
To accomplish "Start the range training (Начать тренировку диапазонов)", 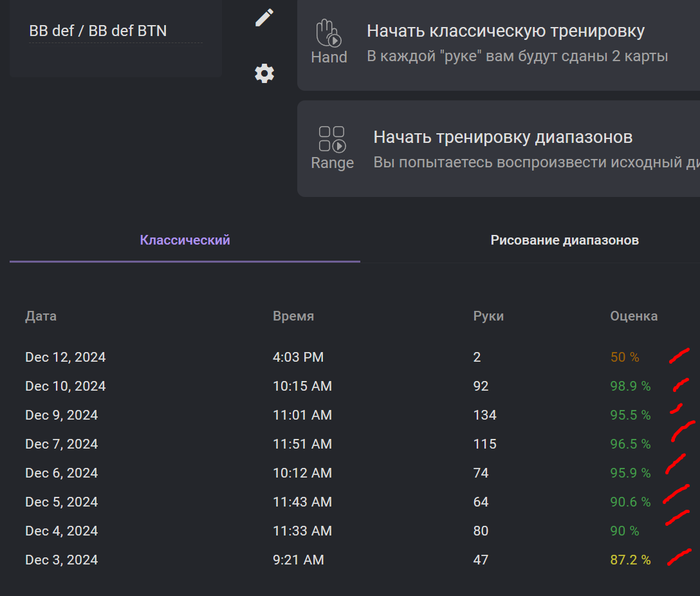I will (516, 137).
